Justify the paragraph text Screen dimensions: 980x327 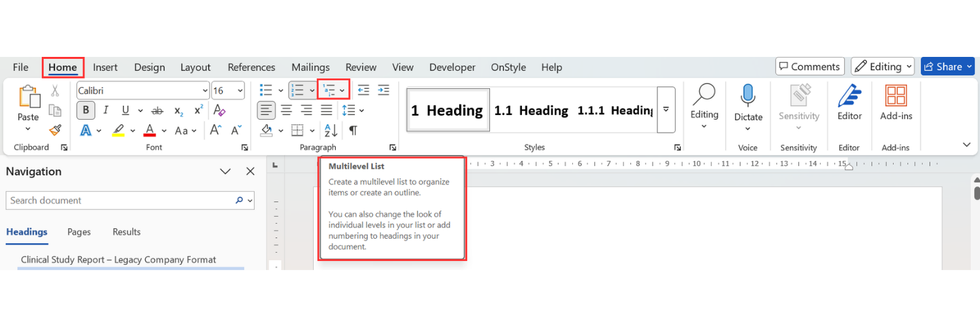[327, 110]
